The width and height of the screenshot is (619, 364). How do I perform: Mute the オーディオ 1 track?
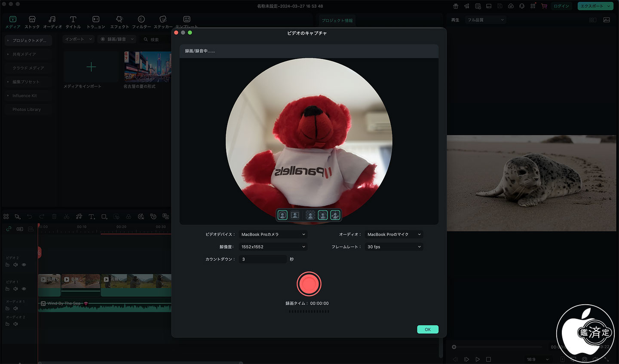[x=15, y=309]
